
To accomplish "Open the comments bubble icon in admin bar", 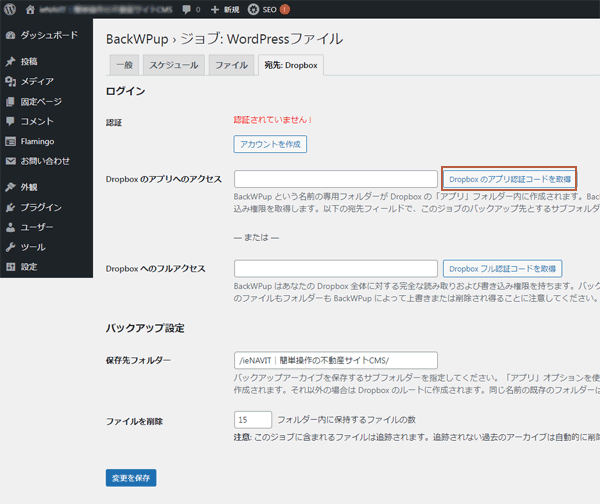I will tap(186, 10).
